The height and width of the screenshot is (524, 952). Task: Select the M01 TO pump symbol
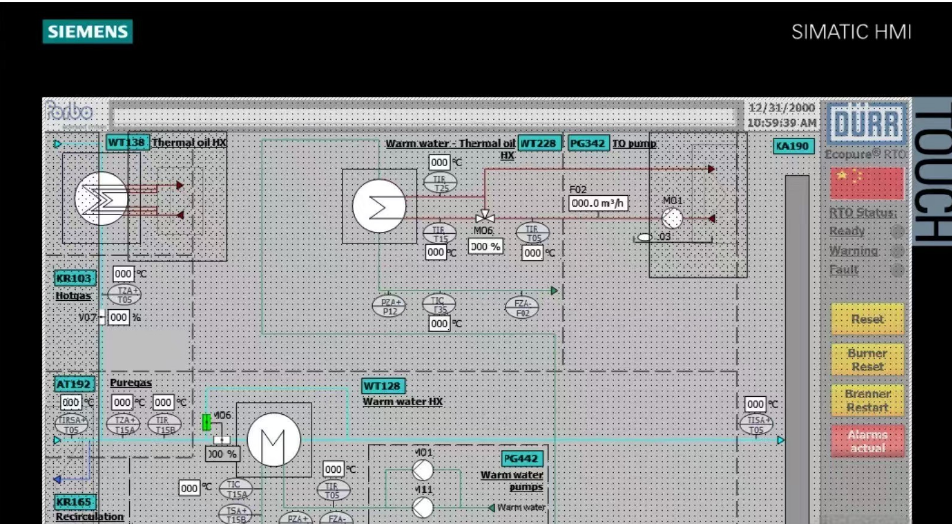(x=672, y=219)
